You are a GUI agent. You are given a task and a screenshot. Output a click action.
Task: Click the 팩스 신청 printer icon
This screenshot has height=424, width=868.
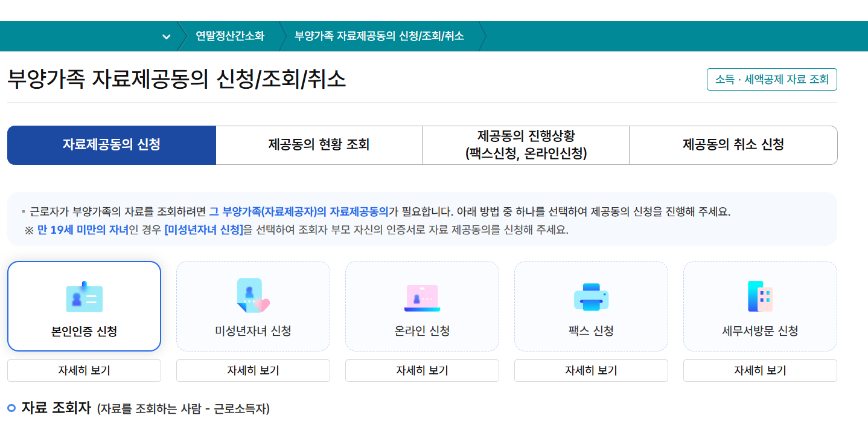click(591, 297)
